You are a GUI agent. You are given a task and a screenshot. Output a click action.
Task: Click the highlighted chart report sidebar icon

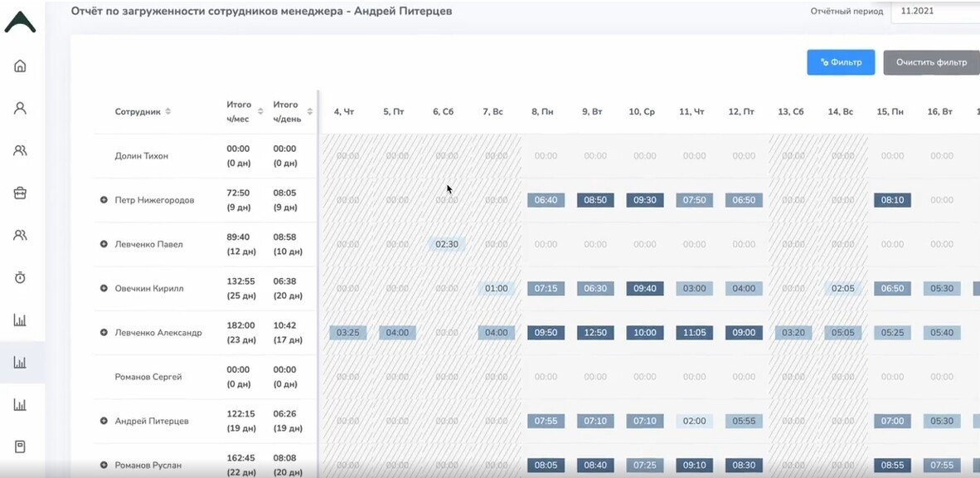point(20,363)
